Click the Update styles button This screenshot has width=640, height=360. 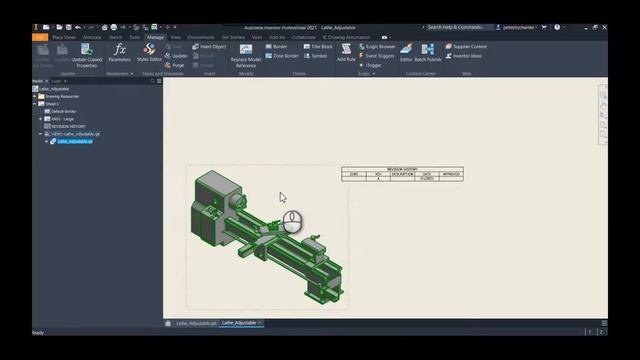(176, 56)
